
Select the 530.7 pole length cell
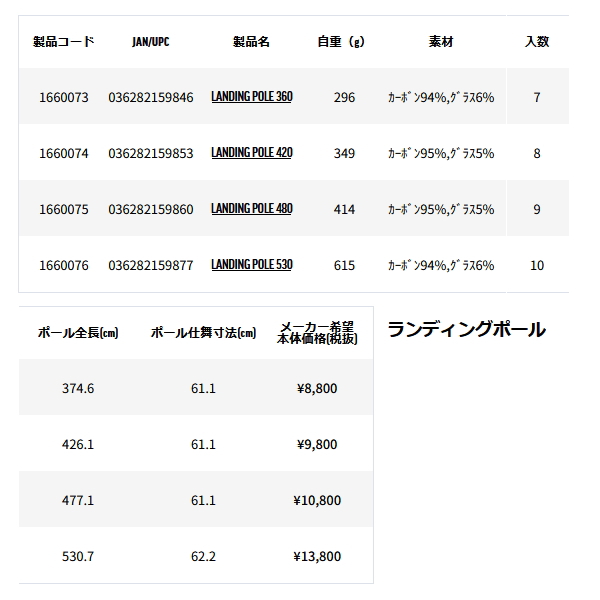(78, 556)
